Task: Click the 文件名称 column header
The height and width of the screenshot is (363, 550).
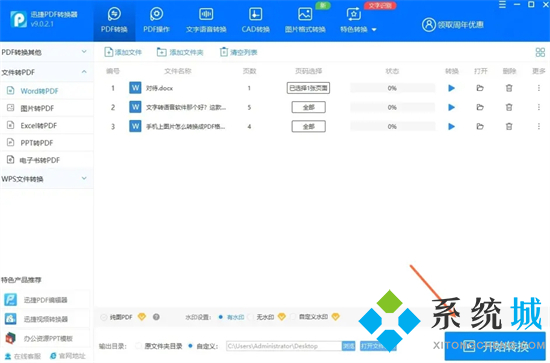Action: pos(178,71)
